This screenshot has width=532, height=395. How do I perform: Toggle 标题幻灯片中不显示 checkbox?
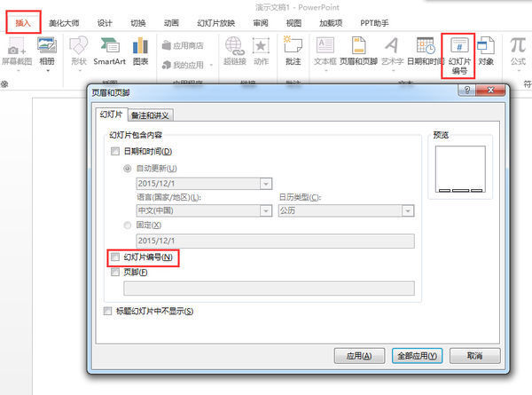pyautogui.click(x=107, y=312)
